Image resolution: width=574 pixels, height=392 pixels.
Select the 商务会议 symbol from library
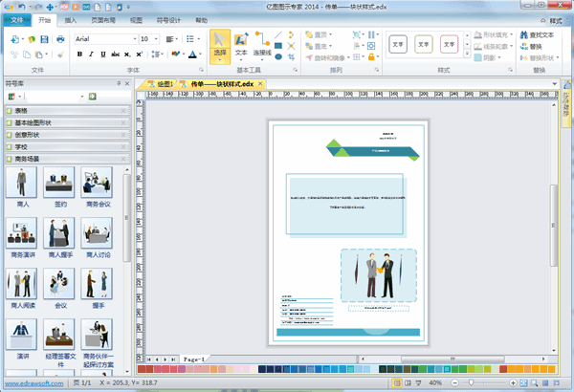pos(98,185)
